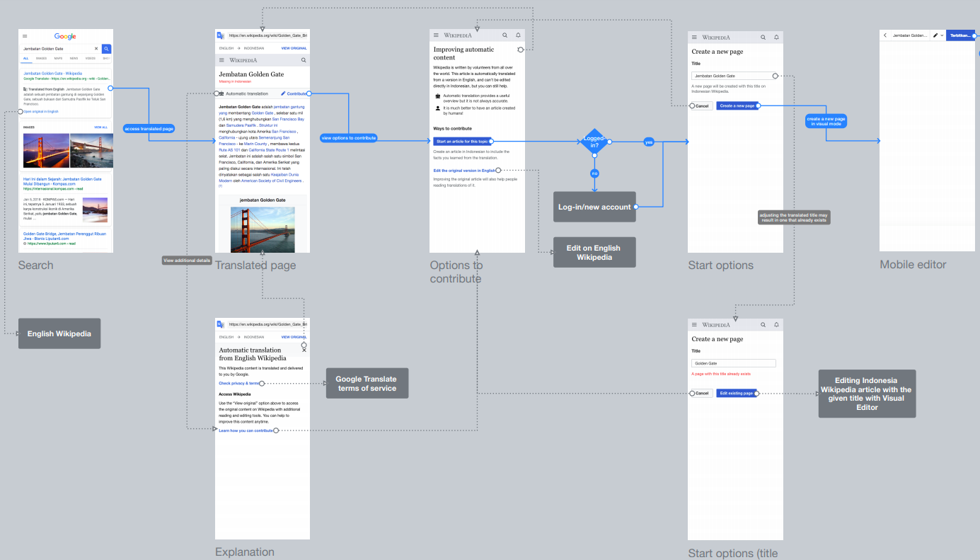Open the VIEW ORIGINAL link on Translated page
The image size is (980, 560).
point(294,48)
